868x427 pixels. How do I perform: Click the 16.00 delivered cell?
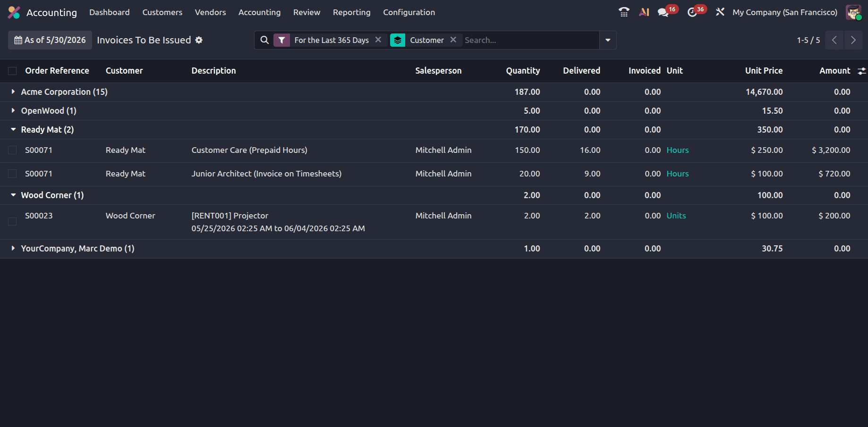pos(590,150)
